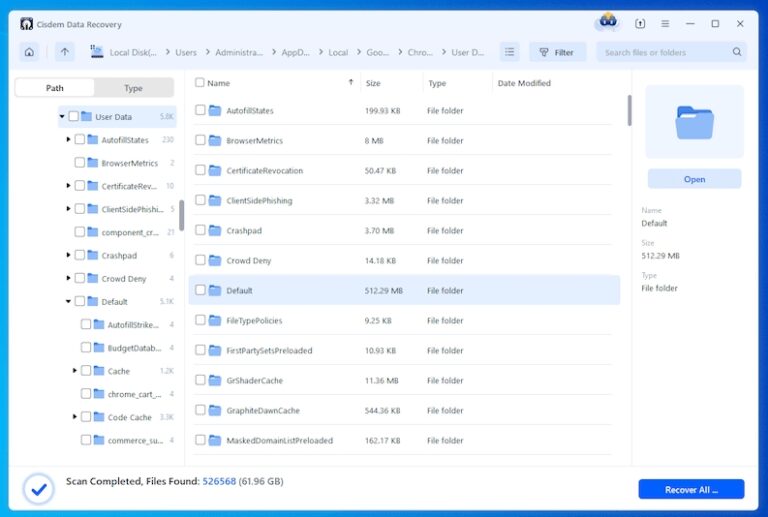Click the search magnifier icon
768x517 pixels.
click(x=737, y=52)
